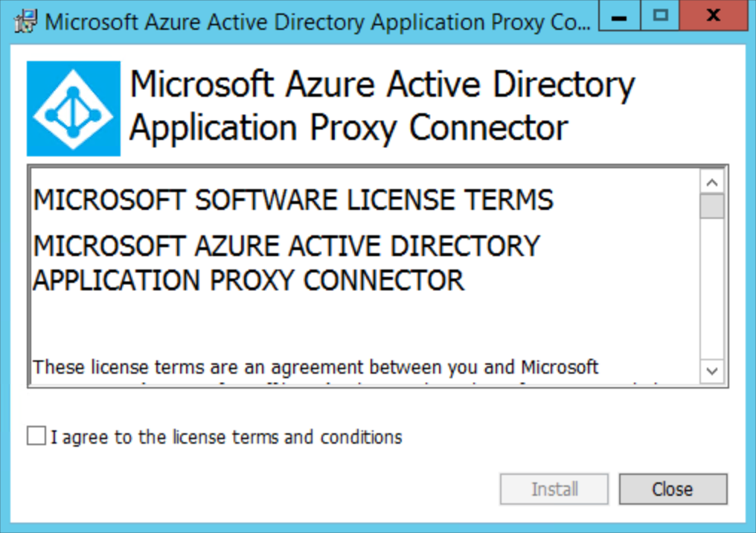Click the "I agree to the license terms" label
This screenshot has height=533, width=756.
pyautogui.click(x=226, y=437)
